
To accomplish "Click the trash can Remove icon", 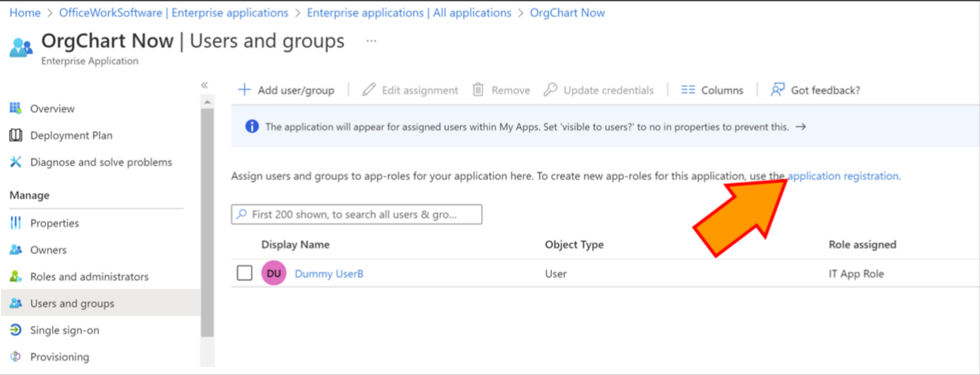I will (x=478, y=90).
